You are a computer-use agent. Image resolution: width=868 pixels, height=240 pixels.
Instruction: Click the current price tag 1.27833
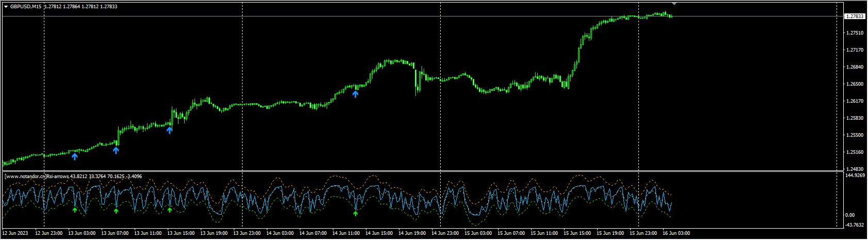click(855, 17)
